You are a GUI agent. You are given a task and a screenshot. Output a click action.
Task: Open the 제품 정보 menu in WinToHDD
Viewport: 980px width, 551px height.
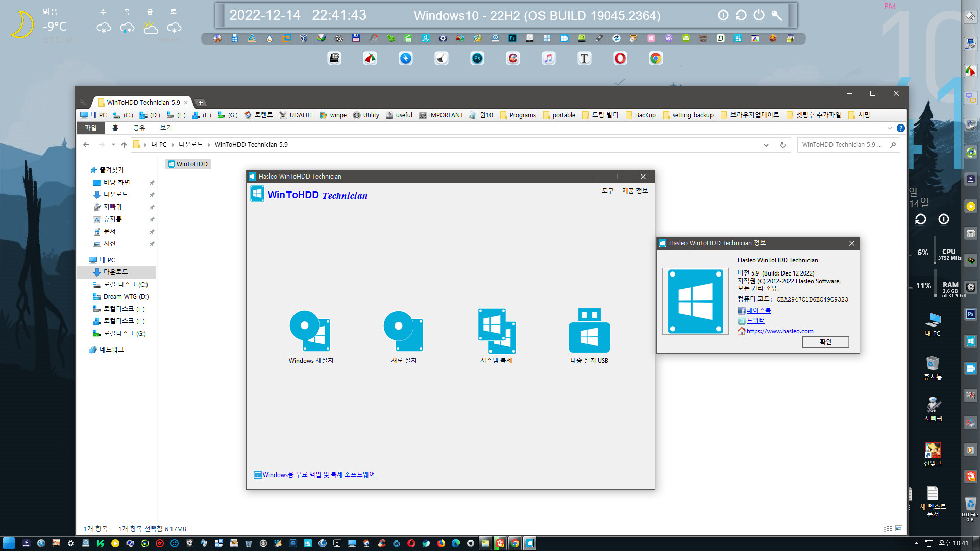(634, 191)
